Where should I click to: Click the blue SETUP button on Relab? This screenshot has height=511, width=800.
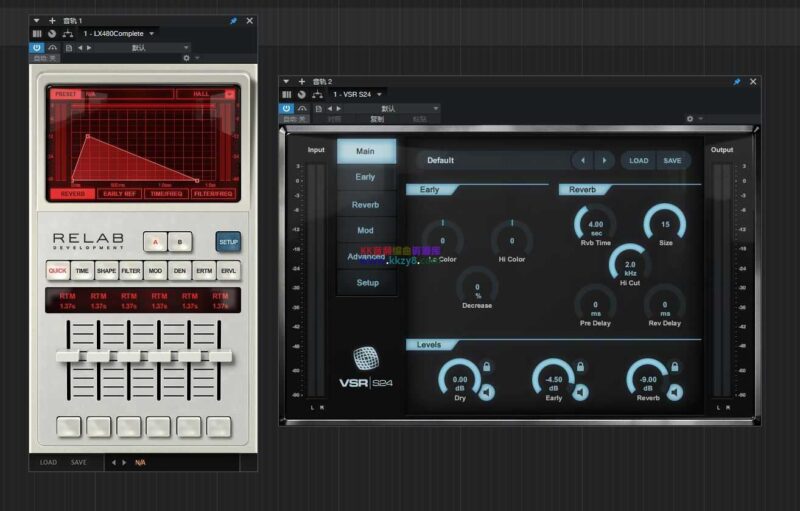point(228,242)
